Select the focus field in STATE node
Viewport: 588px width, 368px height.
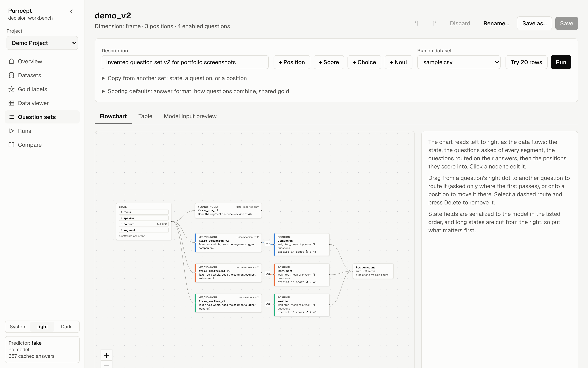[144, 212]
